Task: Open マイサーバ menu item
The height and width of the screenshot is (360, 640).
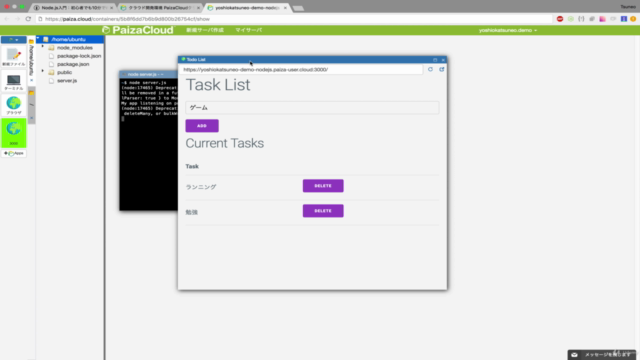Action: (249, 30)
